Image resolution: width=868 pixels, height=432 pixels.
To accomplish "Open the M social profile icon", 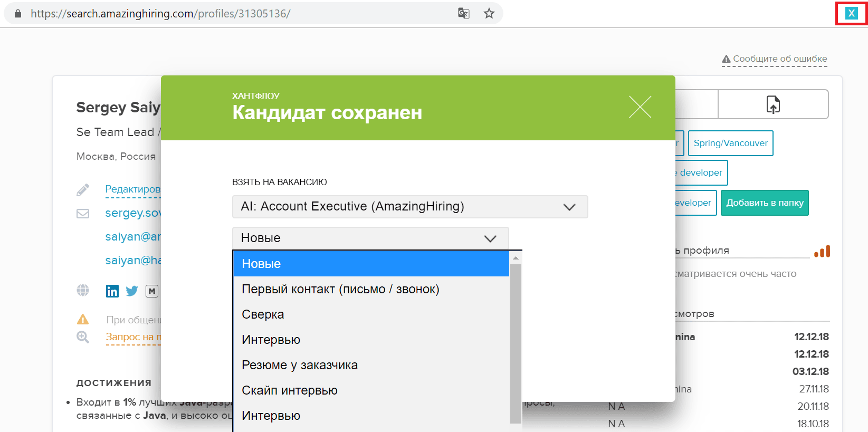I will (x=152, y=291).
